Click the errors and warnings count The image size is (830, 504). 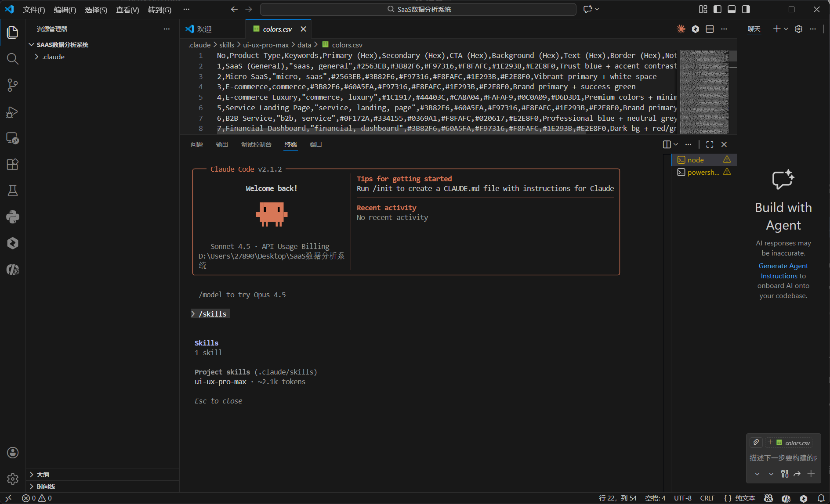pos(37,498)
